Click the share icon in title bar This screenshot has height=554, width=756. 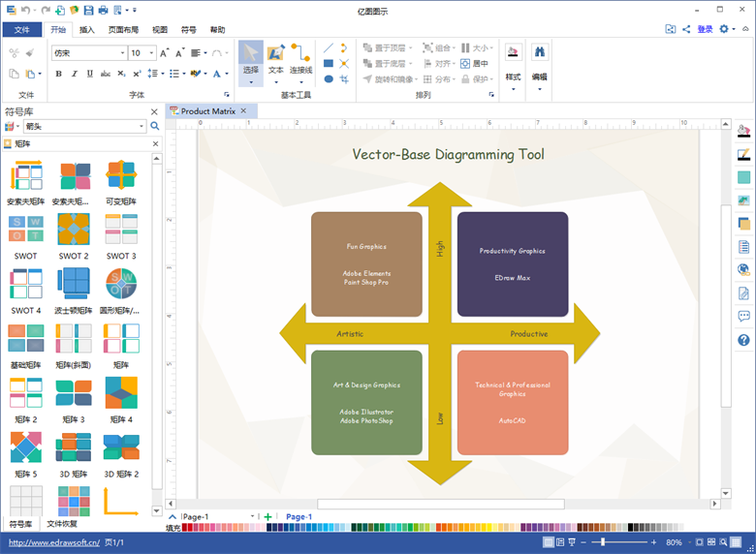pos(686,29)
